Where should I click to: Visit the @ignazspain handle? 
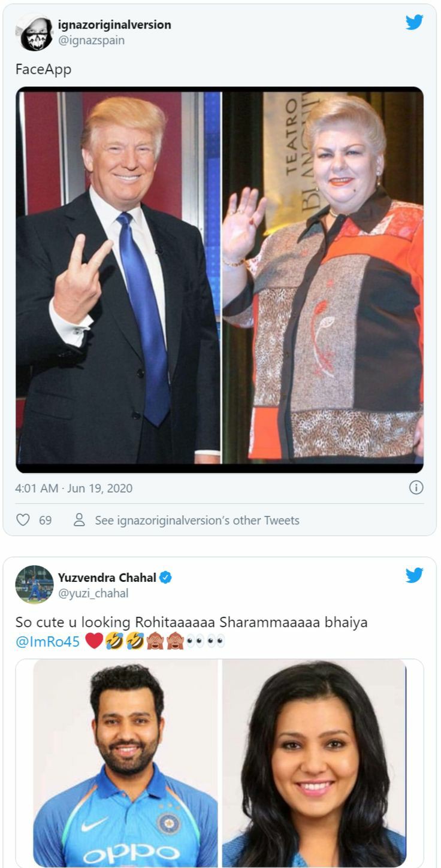[x=91, y=41]
